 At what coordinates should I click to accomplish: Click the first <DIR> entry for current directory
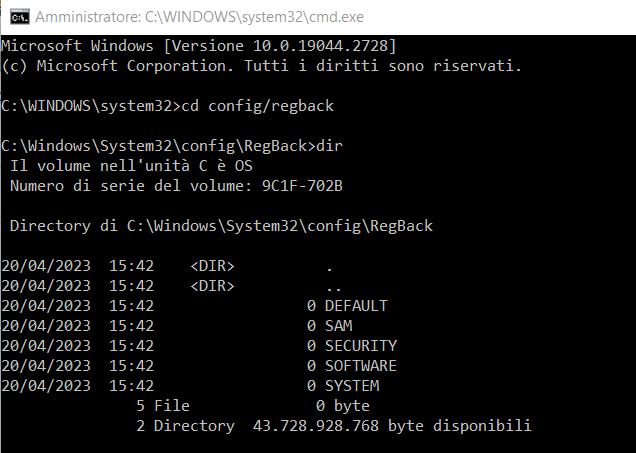point(212,266)
